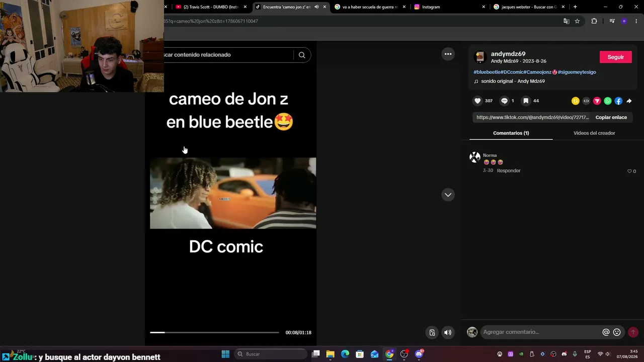Switch to the Comentarios (1) tab
This screenshot has height=362, width=644.
coord(511,133)
